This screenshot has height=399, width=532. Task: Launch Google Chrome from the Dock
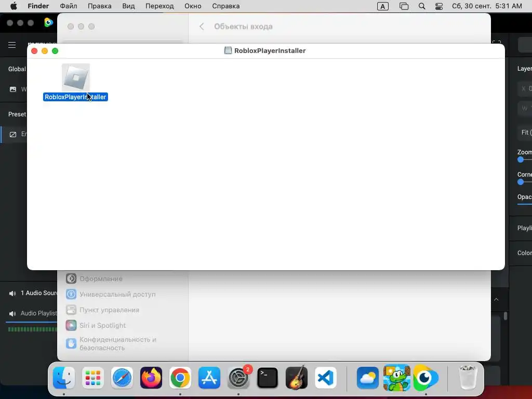point(180,378)
